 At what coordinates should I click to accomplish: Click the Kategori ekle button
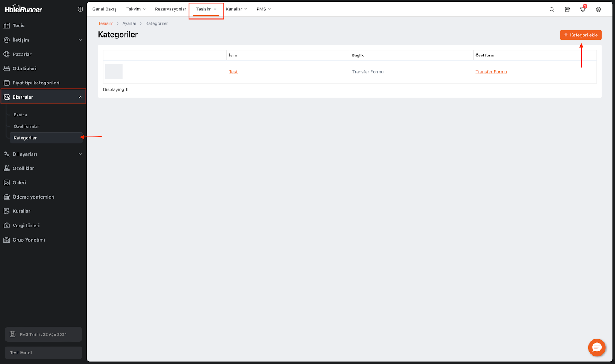pos(580,35)
